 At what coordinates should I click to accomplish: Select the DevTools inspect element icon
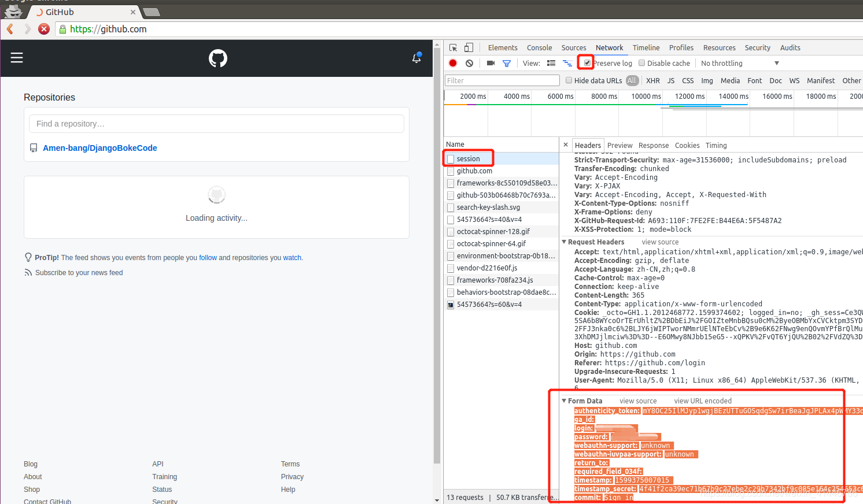(x=453, y=47)
